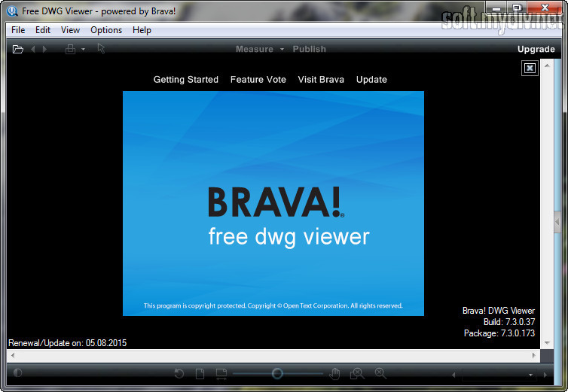Open the Edit menu
Image resolution: width=568 pixels, height=392 pixels.
43,30
